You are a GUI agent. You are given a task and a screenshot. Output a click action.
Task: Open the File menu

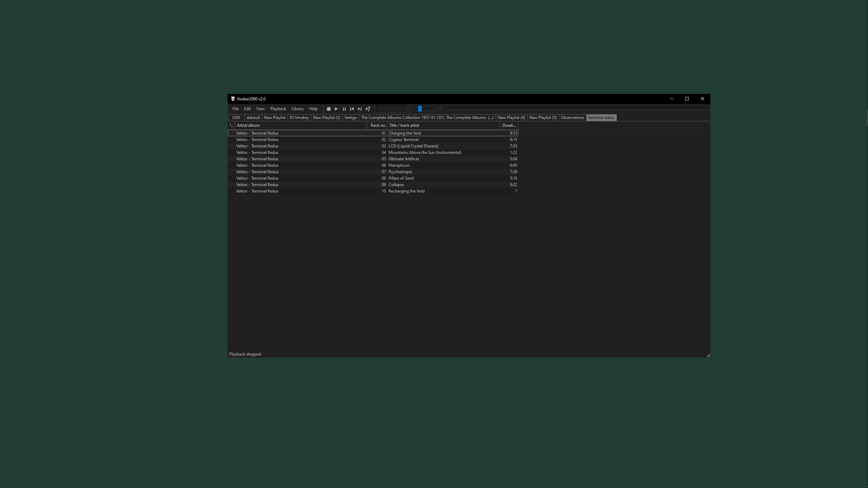tap(236, 109)
